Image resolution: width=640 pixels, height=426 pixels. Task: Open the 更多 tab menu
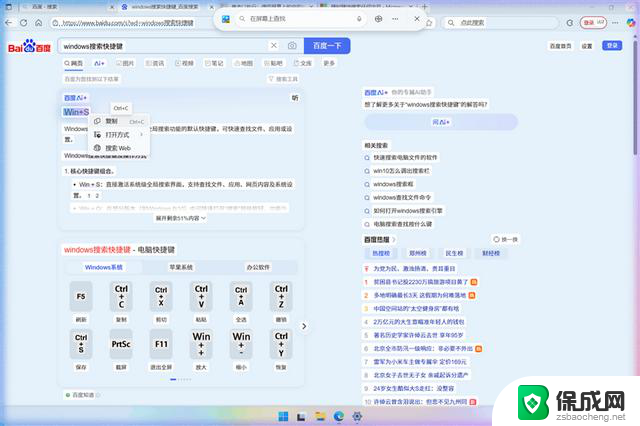[x=329, y=63]
